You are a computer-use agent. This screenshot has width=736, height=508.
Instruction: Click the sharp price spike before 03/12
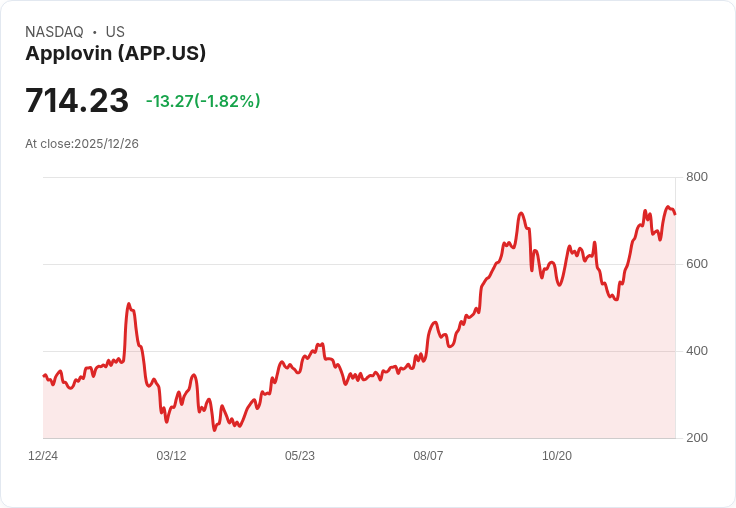[128, 304]
